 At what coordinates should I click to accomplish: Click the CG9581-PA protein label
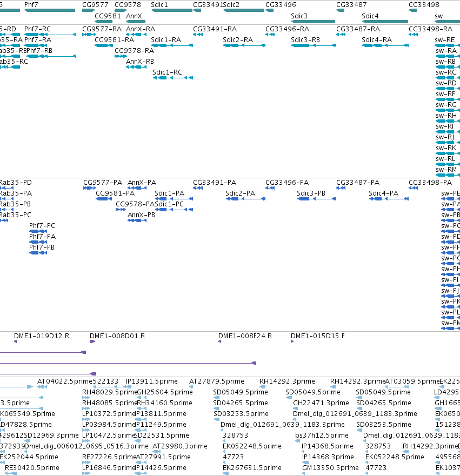(115, 193)
